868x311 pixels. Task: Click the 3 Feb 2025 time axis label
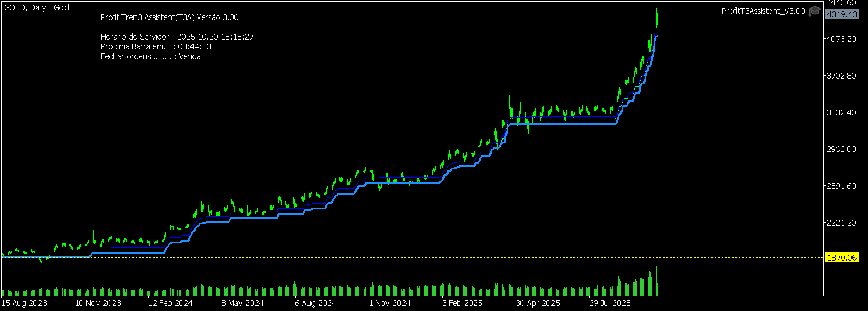pos(462,303)
